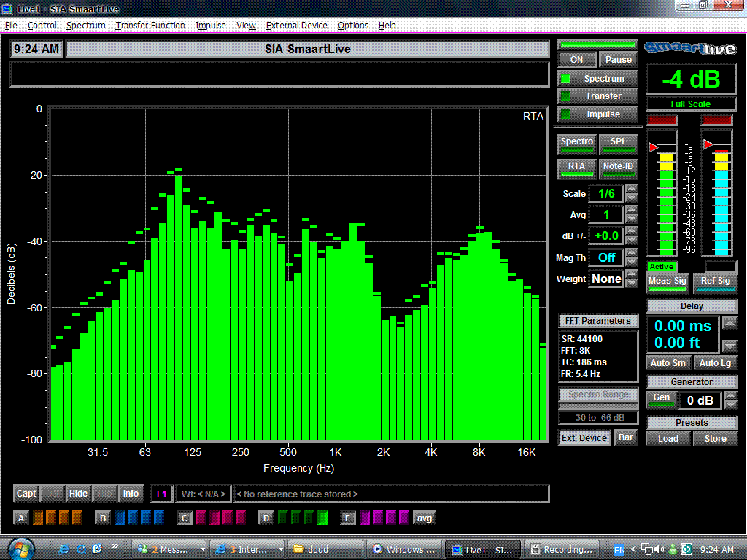
Task: Select the E1 active trace indicator
Action: coord(161,494)
